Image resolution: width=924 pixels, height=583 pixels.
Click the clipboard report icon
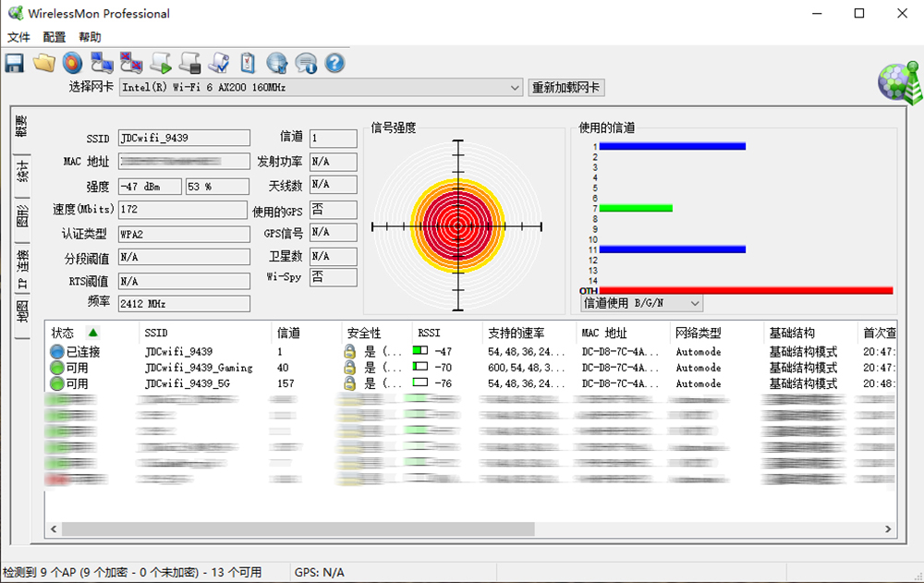coord(246,62)
